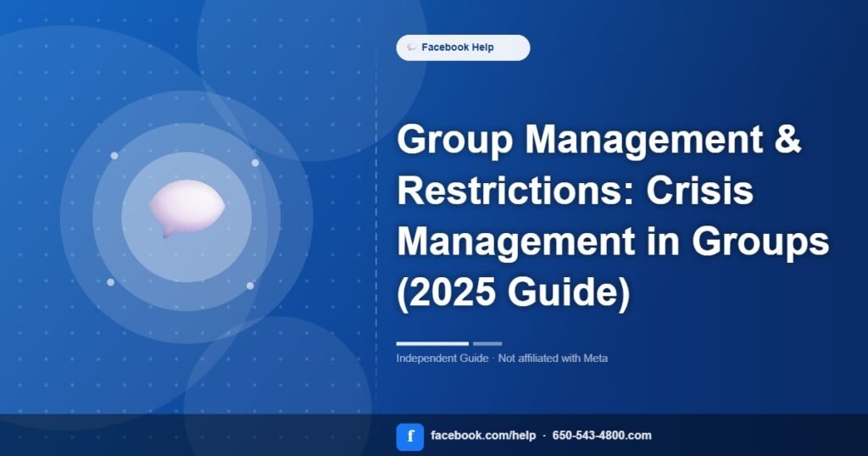The width and height of the screenshot is (868, 456).
Task: Click the short gray accent bar beside the white bar
Action: pos(487,343)
